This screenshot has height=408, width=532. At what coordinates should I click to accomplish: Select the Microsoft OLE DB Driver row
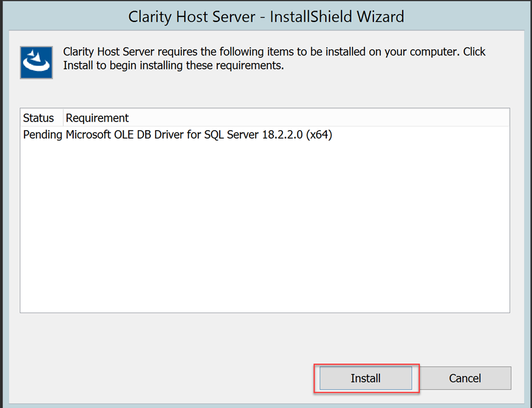click(177, 135)
